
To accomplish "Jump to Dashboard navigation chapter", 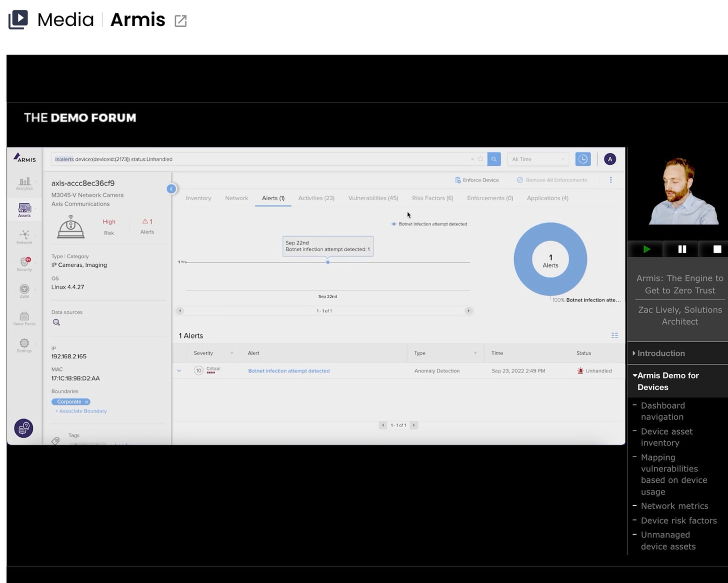I will [663, 411].
